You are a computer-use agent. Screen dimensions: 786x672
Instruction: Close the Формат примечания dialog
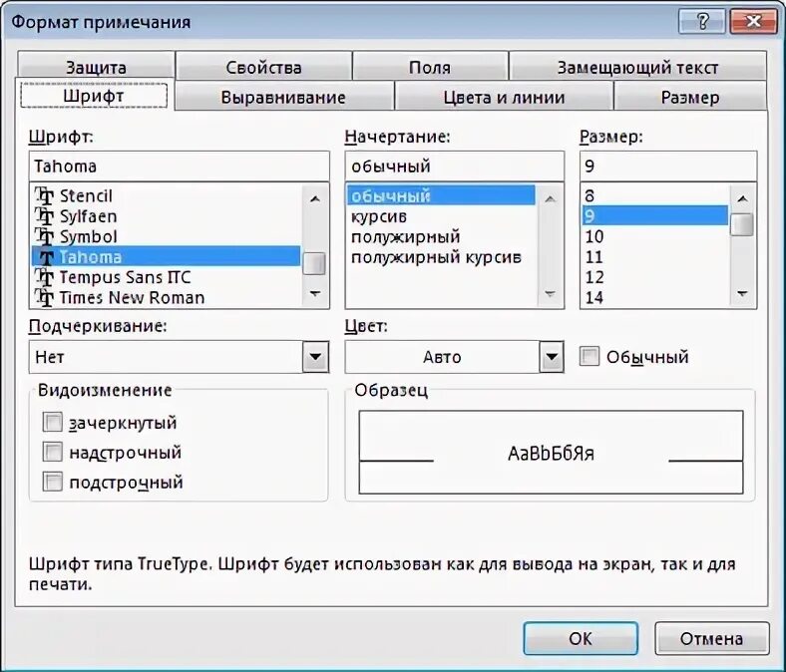[x=754, y=22]
